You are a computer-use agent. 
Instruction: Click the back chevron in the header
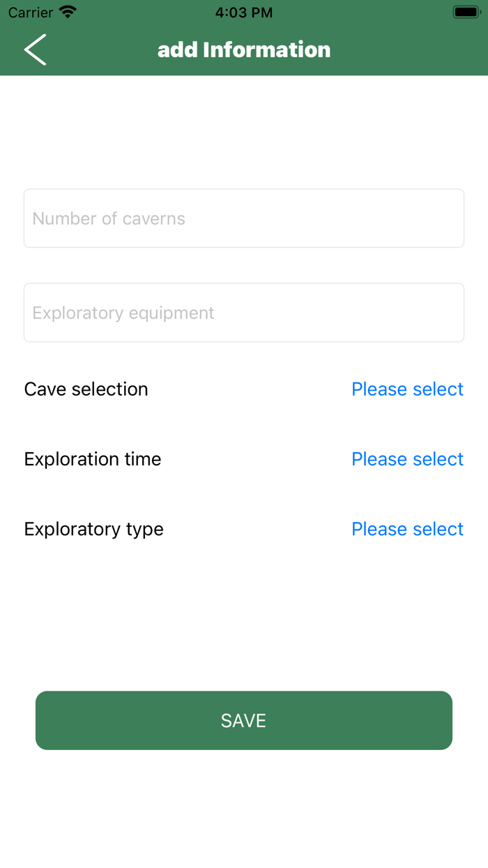(35, 50)
